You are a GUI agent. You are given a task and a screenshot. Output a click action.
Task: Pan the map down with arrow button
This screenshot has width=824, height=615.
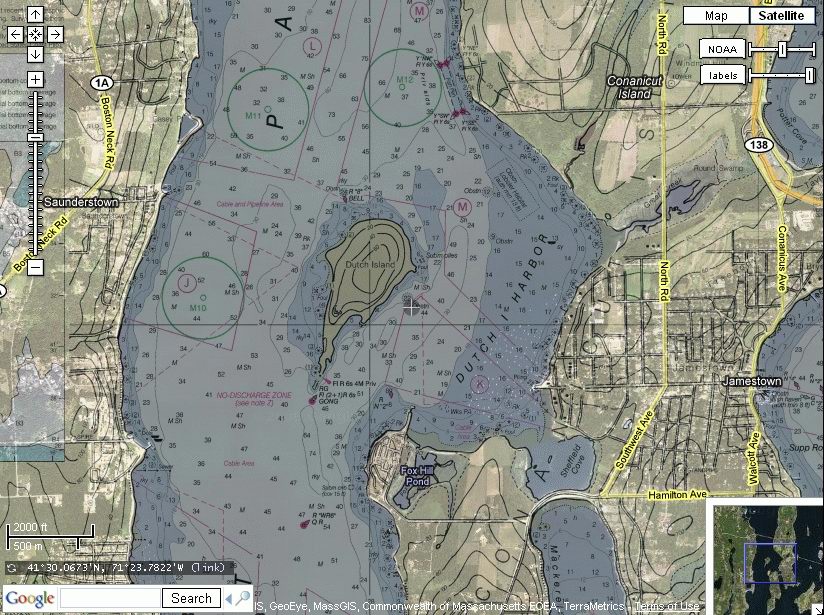(x=35, y=55)
